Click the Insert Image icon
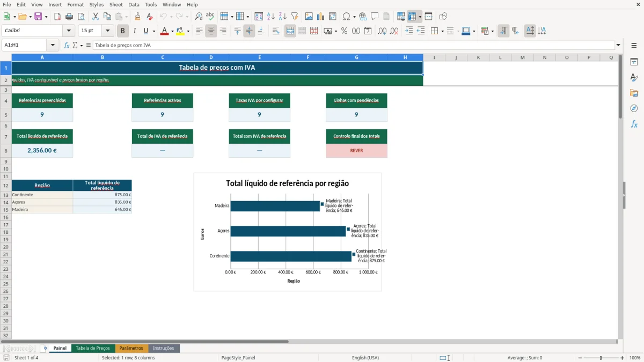The image size is (644, 362). (309, 17)
